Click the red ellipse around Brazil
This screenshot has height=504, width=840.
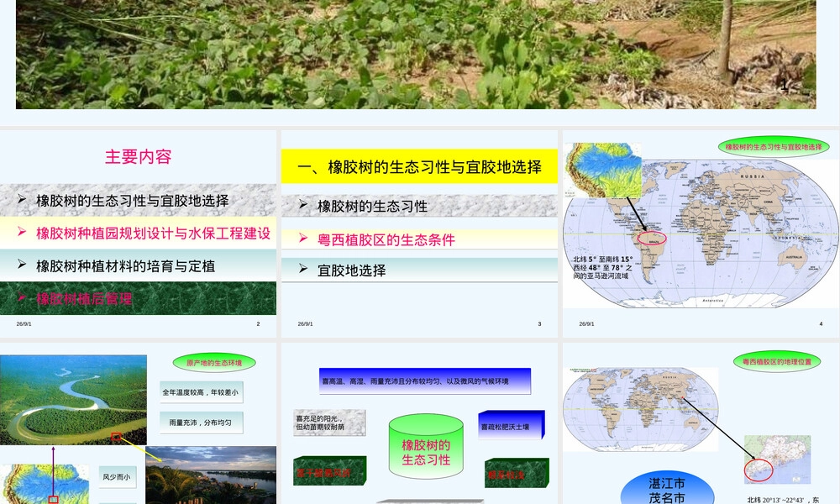652,239
